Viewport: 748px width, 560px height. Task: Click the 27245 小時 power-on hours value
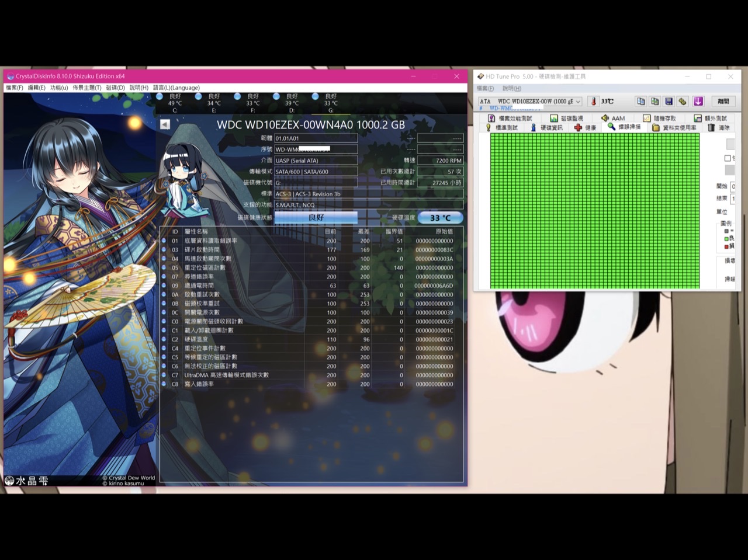pyautogui.click(x=440, y=183)
